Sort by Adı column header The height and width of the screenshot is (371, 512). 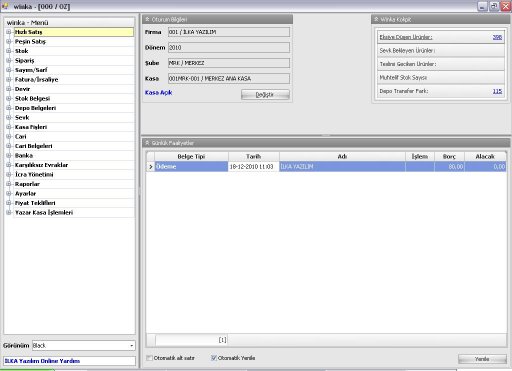(342, 157)
